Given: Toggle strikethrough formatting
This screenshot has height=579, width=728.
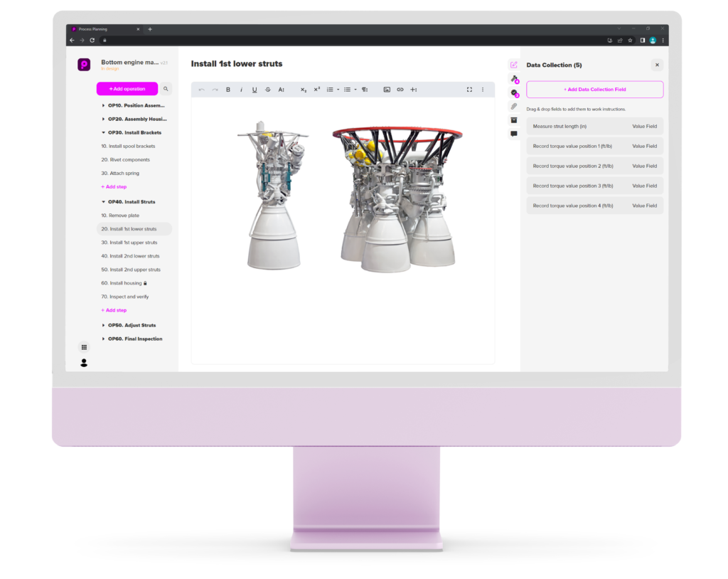Looking at the screenshot, I should pos(268,90).
